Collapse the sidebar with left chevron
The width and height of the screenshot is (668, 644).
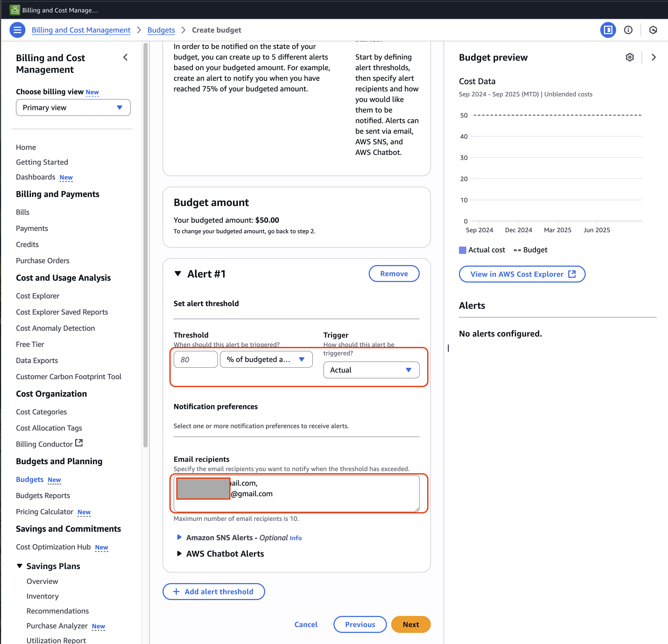[125, 57]
